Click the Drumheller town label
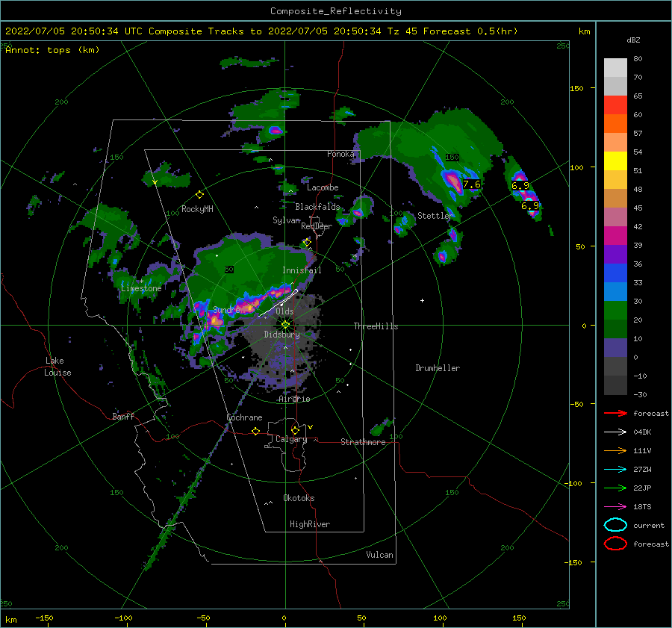This screenshot has width=672, height=628. 438,368
